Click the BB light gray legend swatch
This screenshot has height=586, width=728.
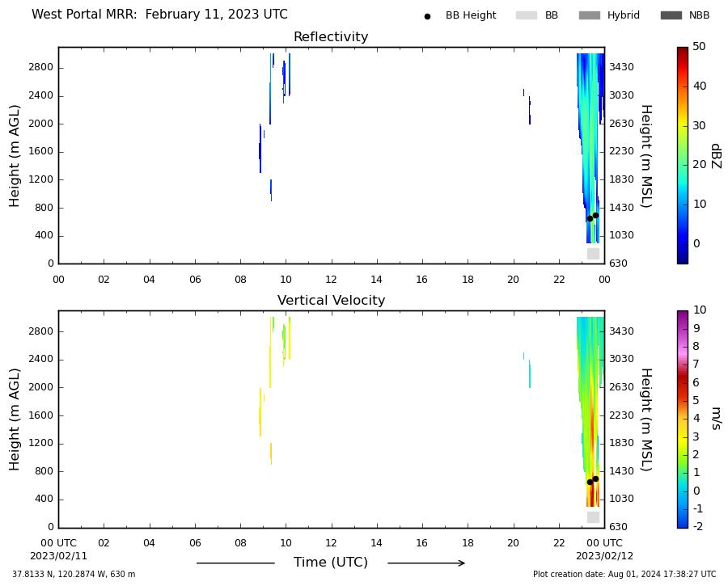point(526,15)
